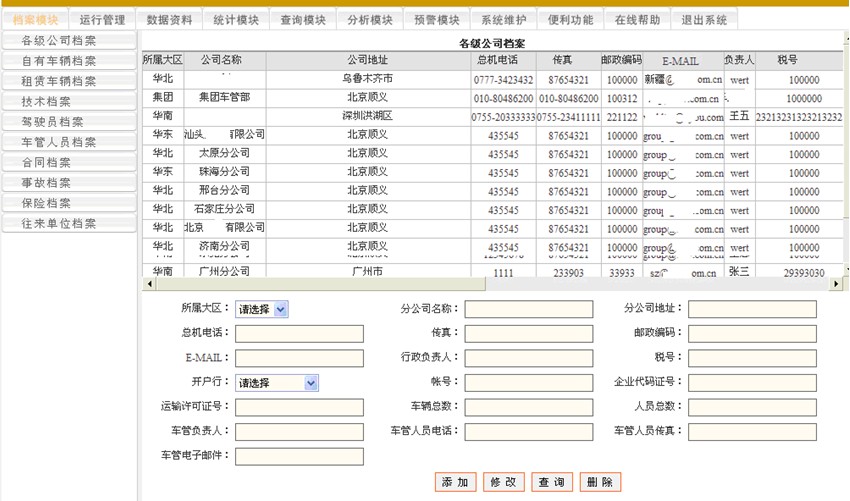850x501 pixels.
Task: Choose 事故档案 in the sidebar
Action: pos(69,183)
